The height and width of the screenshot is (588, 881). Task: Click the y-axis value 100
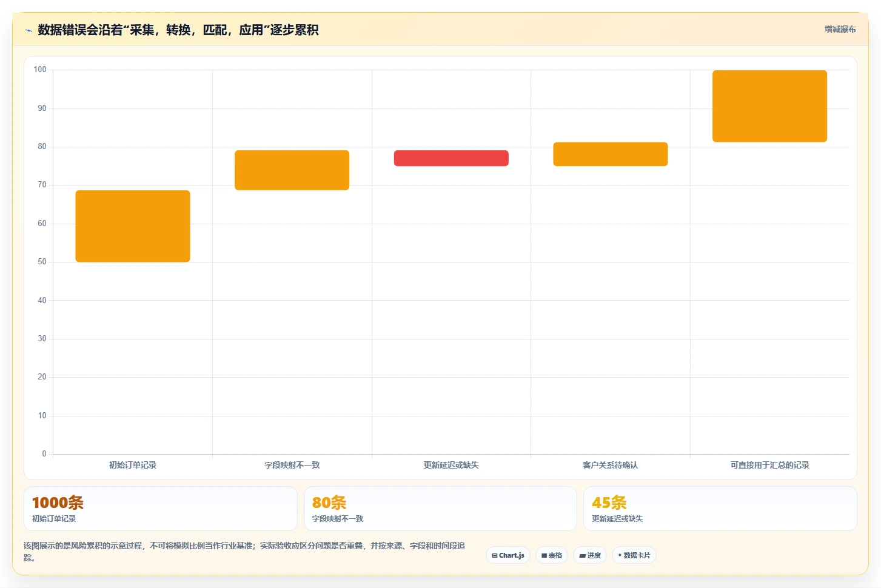[x=40, y=70]
